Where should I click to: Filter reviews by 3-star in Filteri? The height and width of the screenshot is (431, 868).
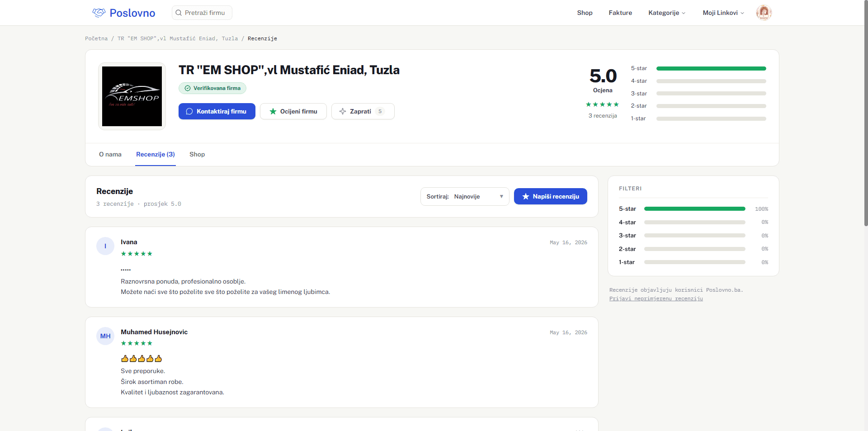[x=693, y=236]
